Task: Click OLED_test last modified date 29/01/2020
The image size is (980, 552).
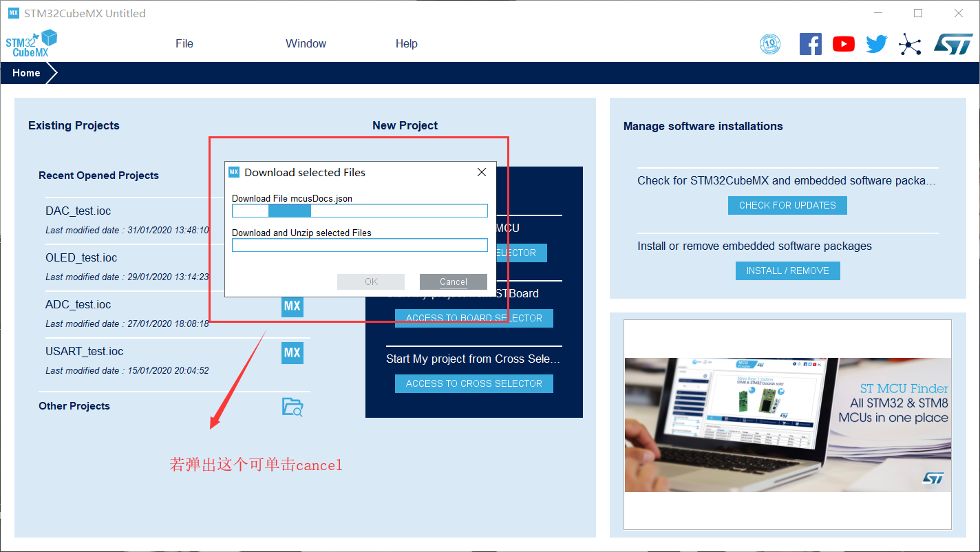Action: click(127, 277)
